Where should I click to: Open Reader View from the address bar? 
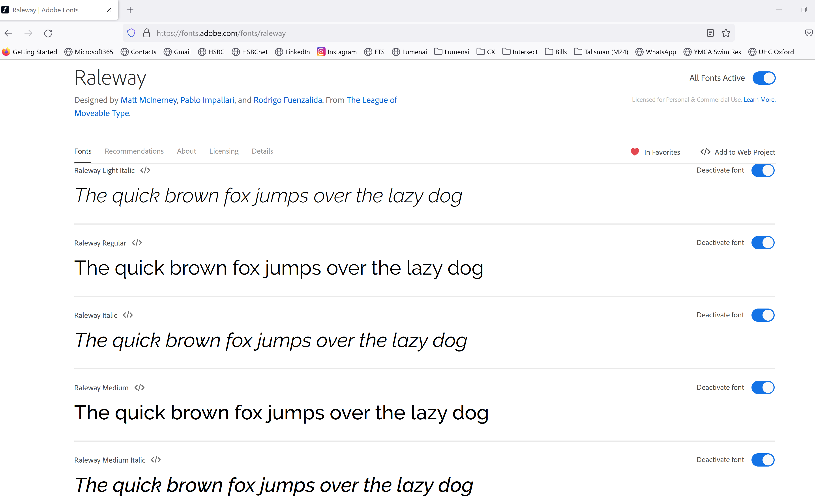[710, 33]
